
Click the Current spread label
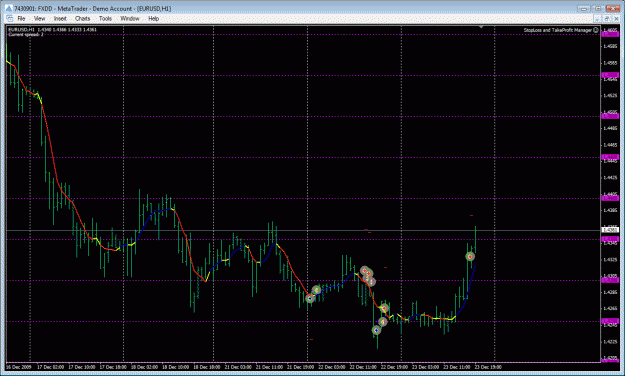tap(26, 35)
